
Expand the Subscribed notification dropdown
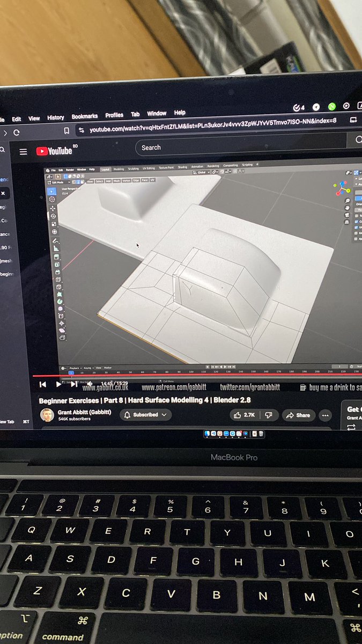pos(146,415)
